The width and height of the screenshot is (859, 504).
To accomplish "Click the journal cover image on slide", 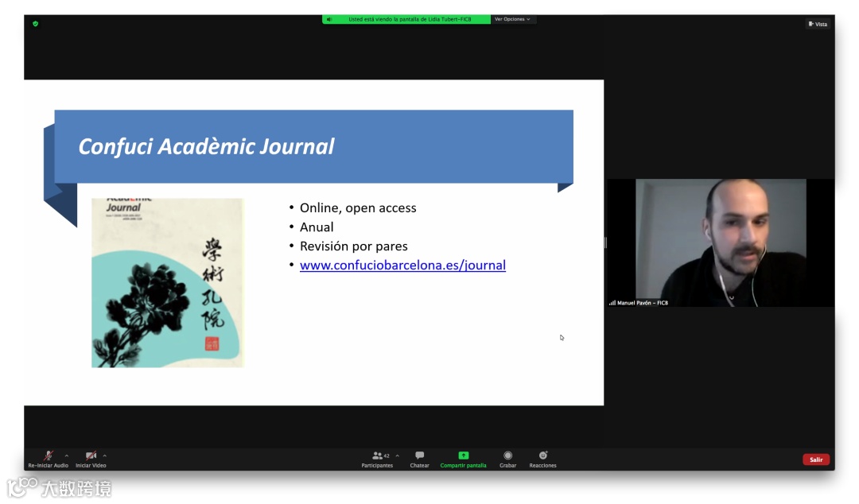I will coord(167,283).
